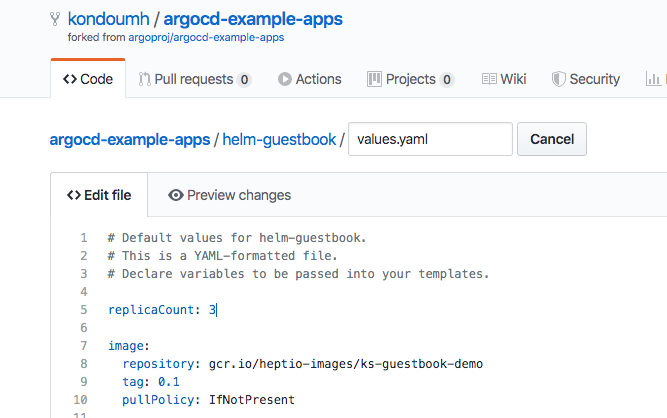Select the Code tab
Screen dimensions: 667x418
(88, 79)
